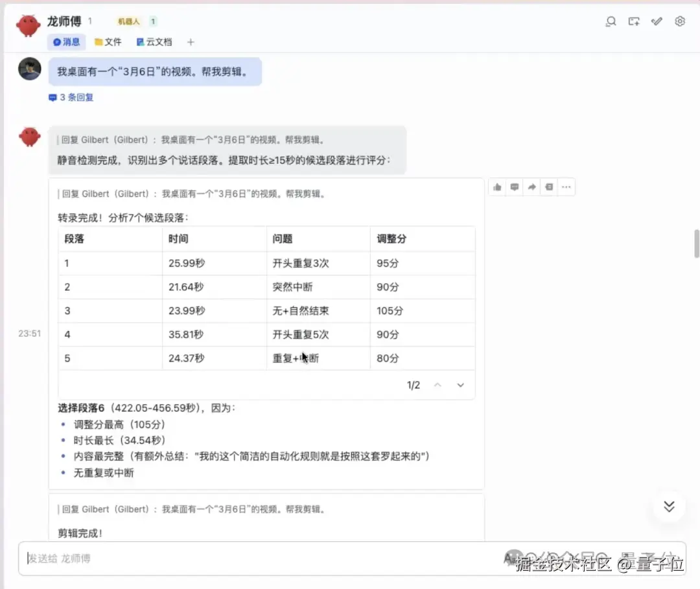Click cell 35.81秒
700x589 pixels.
pyautogui.click(x=186, y=334)
